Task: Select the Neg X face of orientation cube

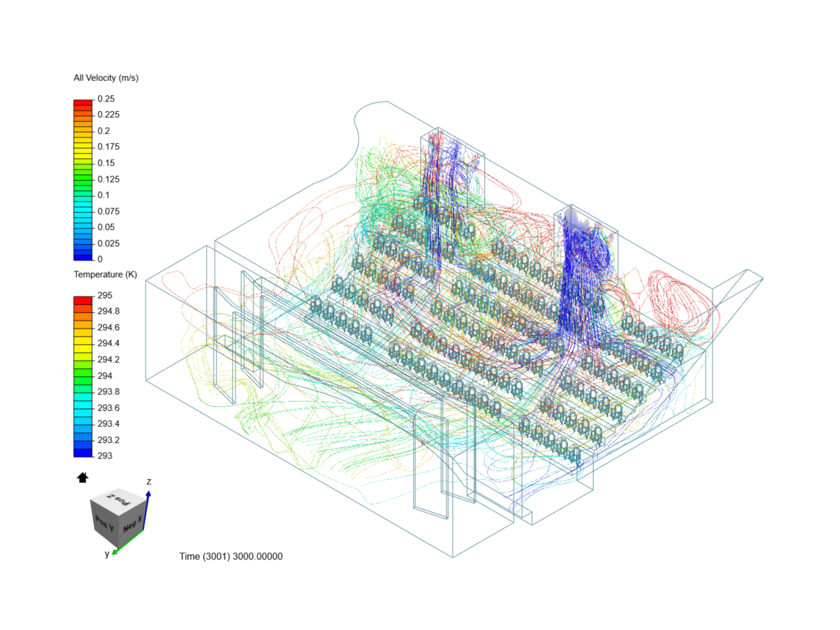Action: click(132, 524)
